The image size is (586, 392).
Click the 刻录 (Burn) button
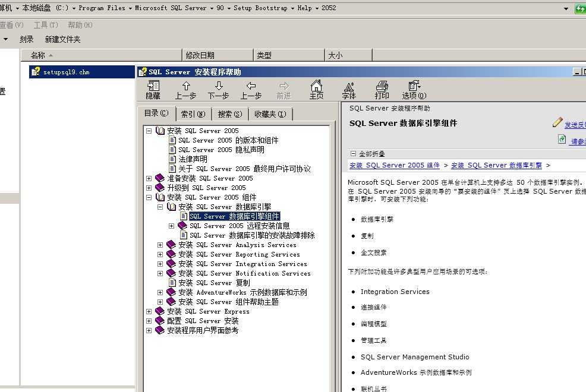coord(26,39)
